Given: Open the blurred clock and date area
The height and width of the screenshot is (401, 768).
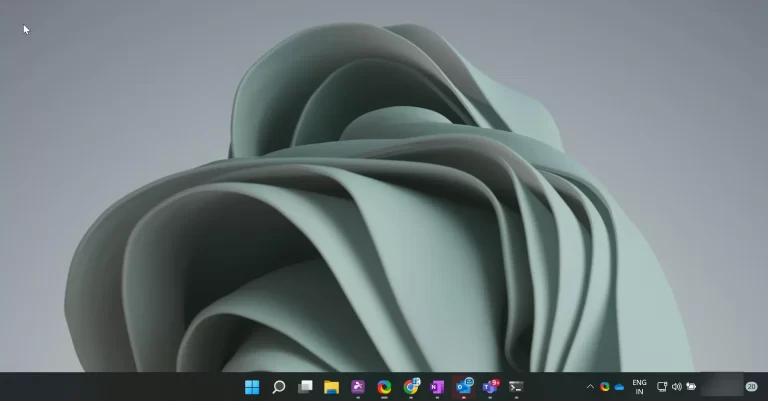Looking at the screenshot, I should coord(722,385).
